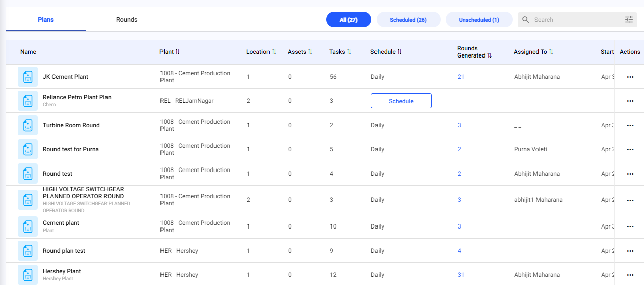
Task: Filter by Scheduled (26) plans
Action: (x=408, y=20)
